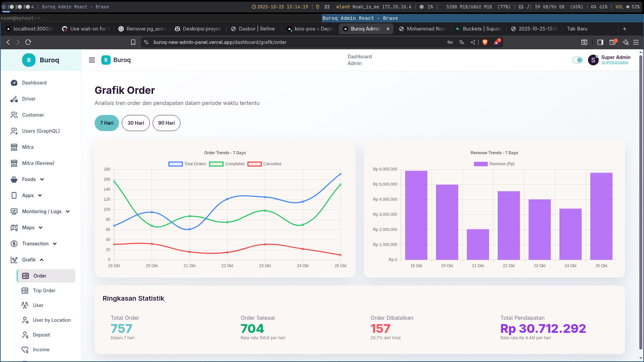Click the Driver sidebar icon
Screen dimensions: 644x362
(x=14, y=99)
